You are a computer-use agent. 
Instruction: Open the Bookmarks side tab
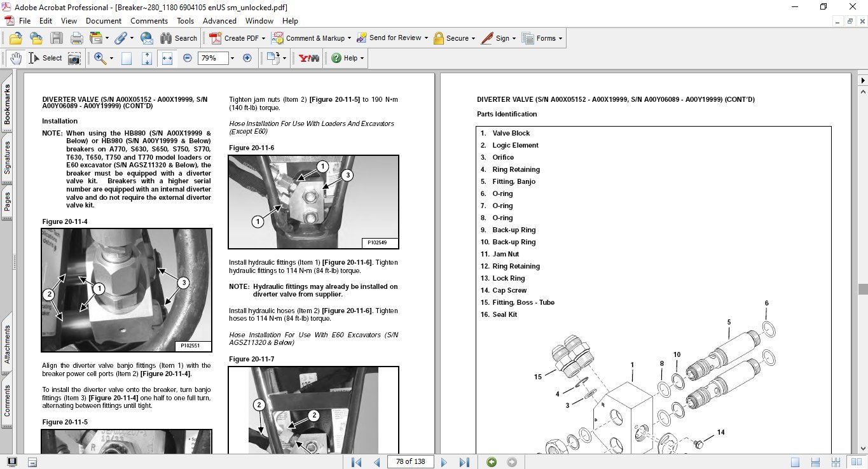pos(7,105)
